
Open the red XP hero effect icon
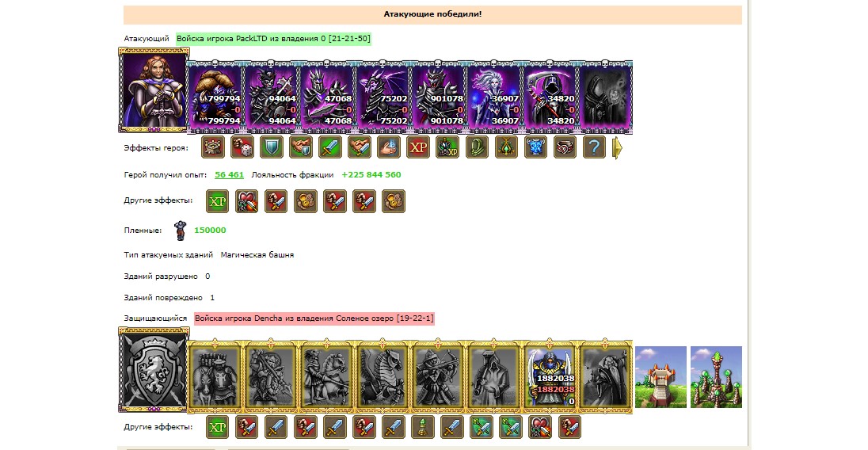pos(418,148)
